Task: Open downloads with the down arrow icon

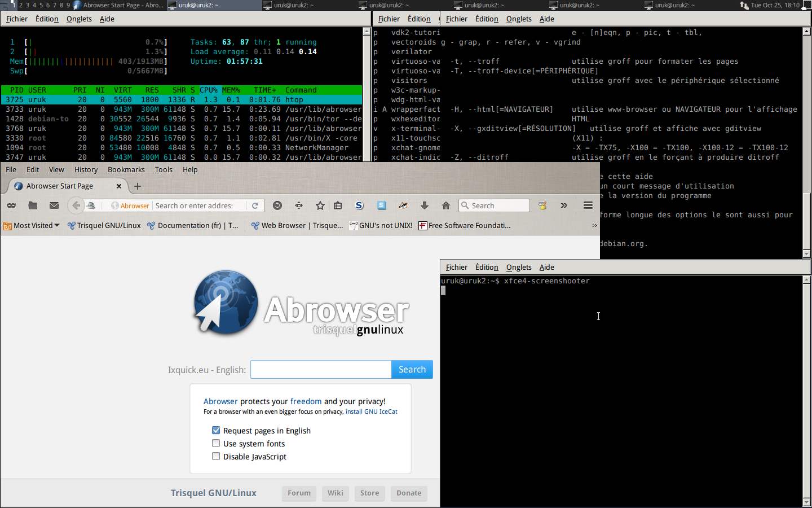Action: coord(425,205)
